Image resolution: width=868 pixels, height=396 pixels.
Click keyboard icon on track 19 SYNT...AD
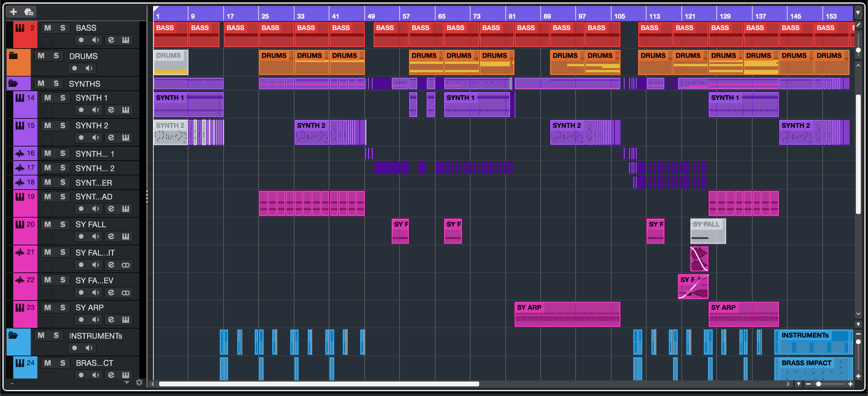click(20, 197)
